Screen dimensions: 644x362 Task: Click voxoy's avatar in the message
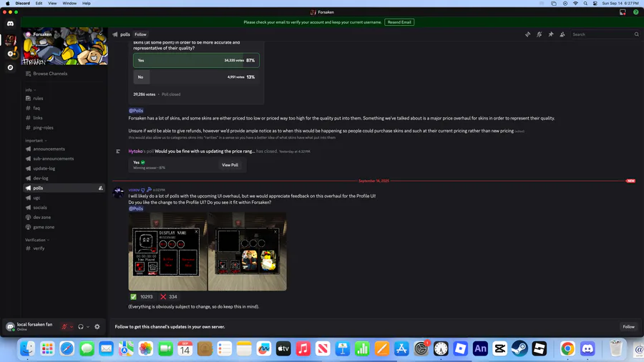[x=118, y=192]
